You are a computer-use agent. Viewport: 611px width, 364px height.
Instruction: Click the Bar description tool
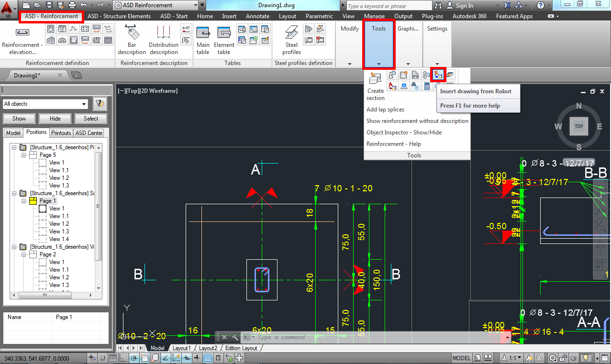point(132,39)
